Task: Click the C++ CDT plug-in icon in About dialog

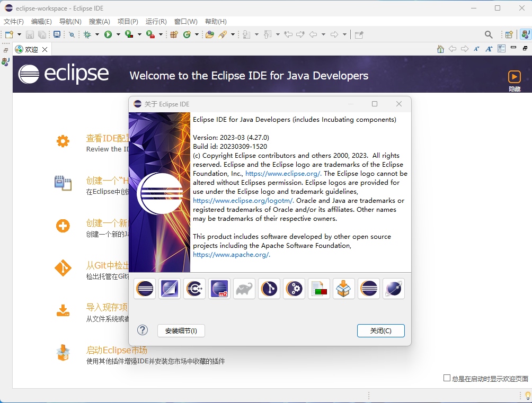Action: coord(194,289)
